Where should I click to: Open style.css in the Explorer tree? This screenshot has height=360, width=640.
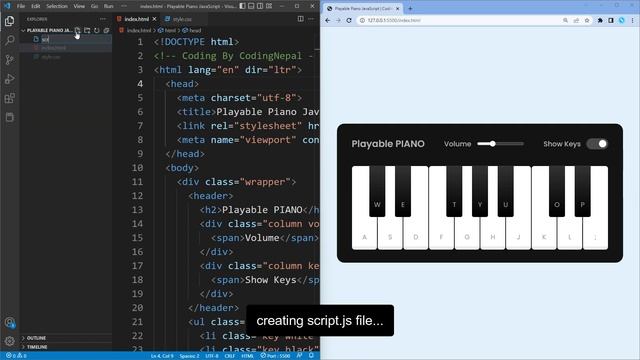tap(51, 57)
